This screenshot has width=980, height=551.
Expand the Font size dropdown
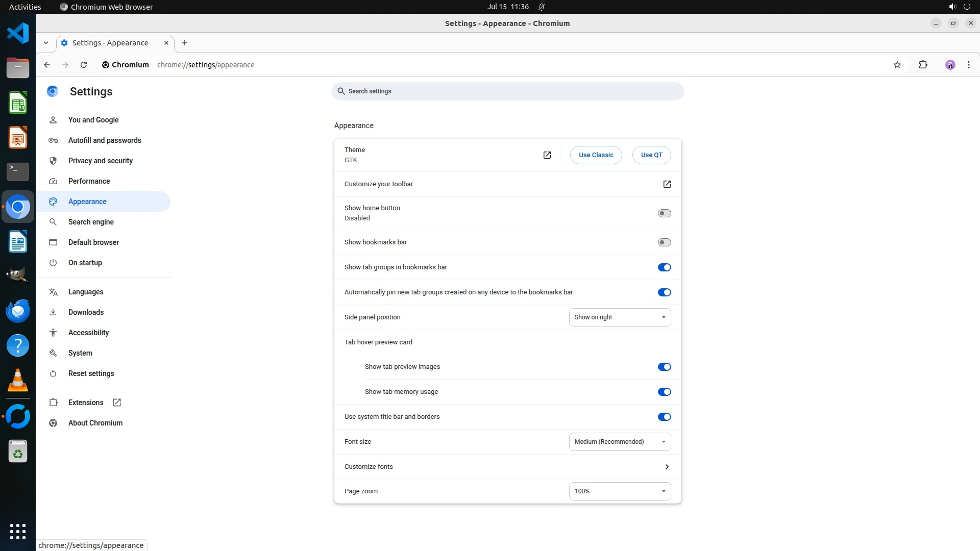pos(620,442)
